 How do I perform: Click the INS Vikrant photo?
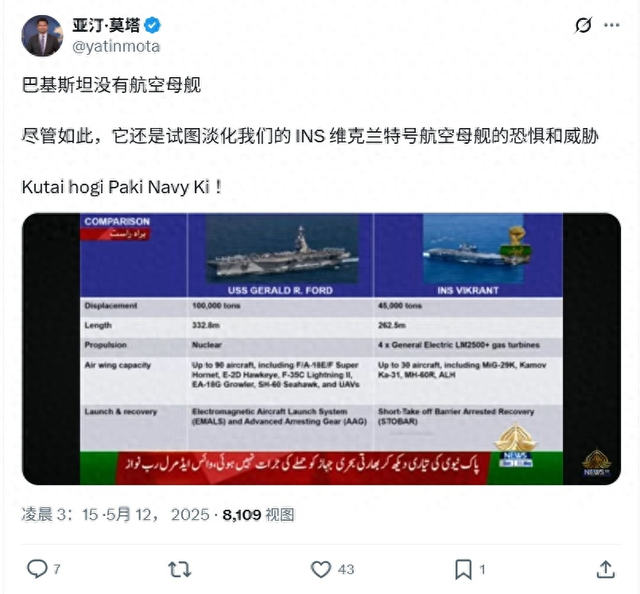(x=473, y=248)
